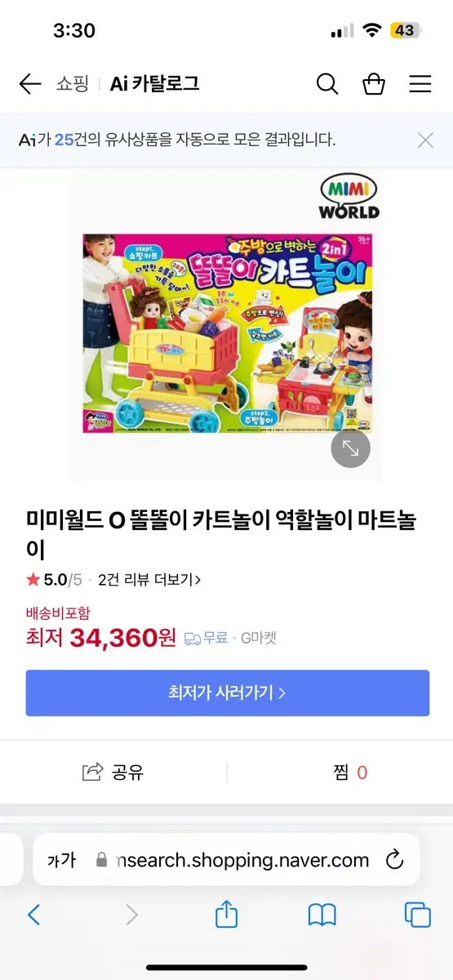Open the hamburger menu
The image size is (453, 980).
click(x=420, y=83)
